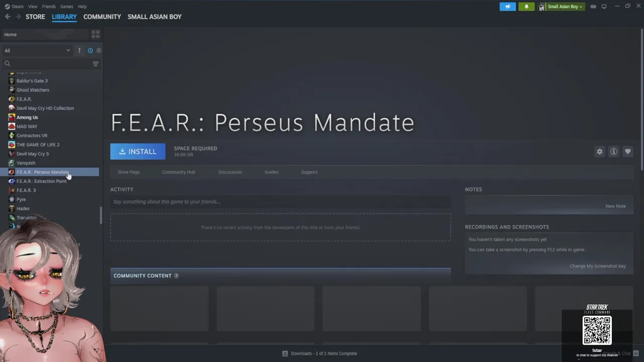Screen dimensions: 644x362
Task: Go forward with the right arrow
Action: coord(18,17)
